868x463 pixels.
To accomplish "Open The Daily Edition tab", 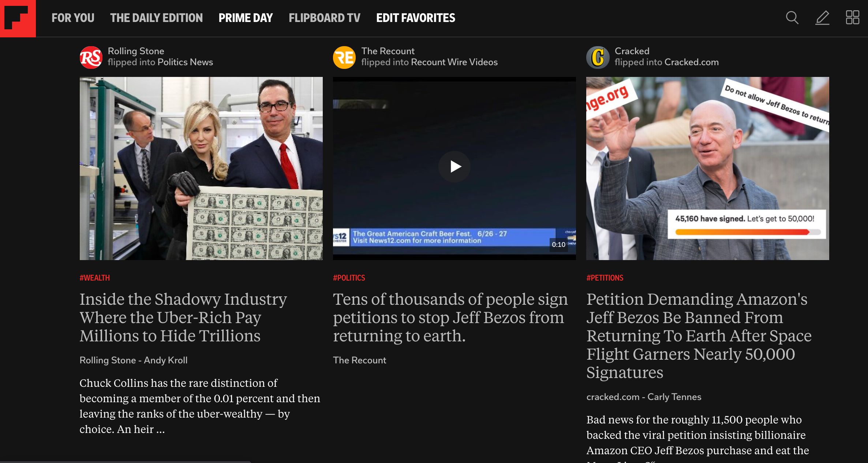I will [x=156, y=18].
